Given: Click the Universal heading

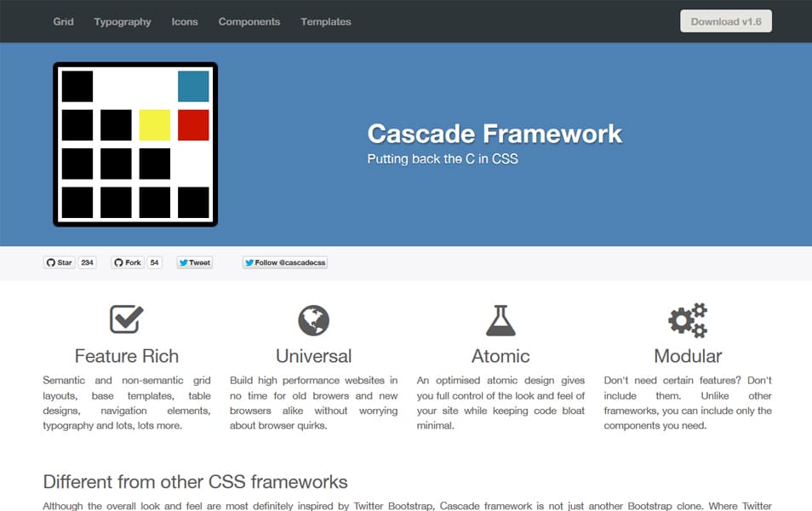Looking at the screenshot, I should [x=313, y=356].
